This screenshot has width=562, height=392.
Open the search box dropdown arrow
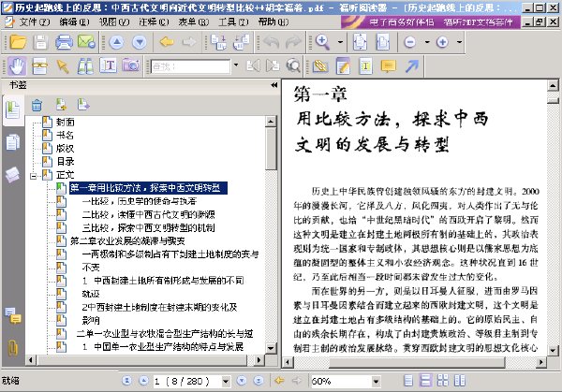(236, 65)
